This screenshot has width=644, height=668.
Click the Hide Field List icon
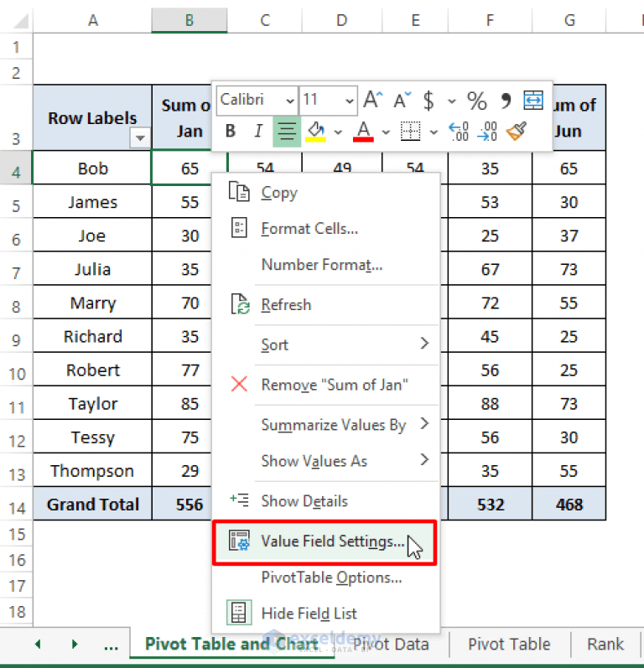(x=239, y=613)
